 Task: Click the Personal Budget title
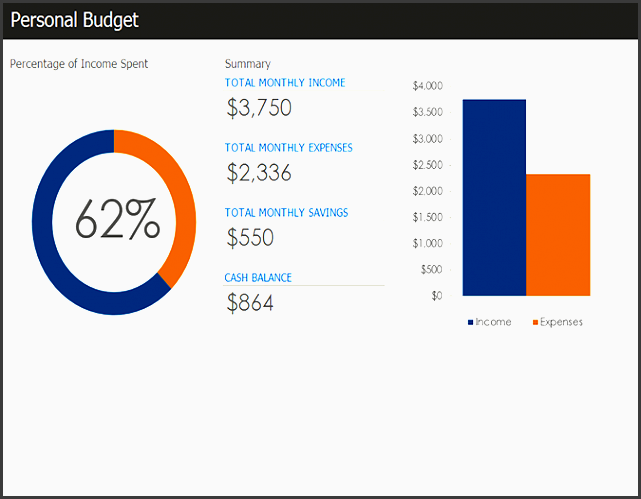coord(75,20)
